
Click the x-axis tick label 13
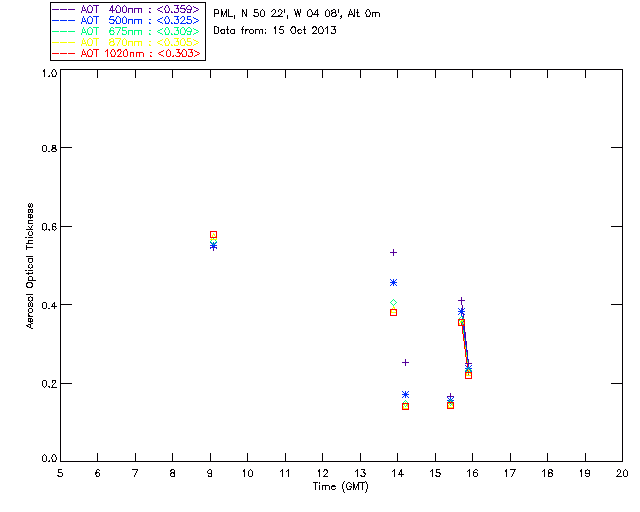[360, 473]
